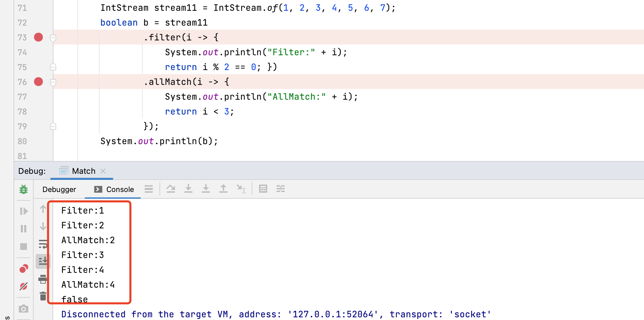Click fold end marker on line 79
The image size is (644, 320).
click(53, 126)
